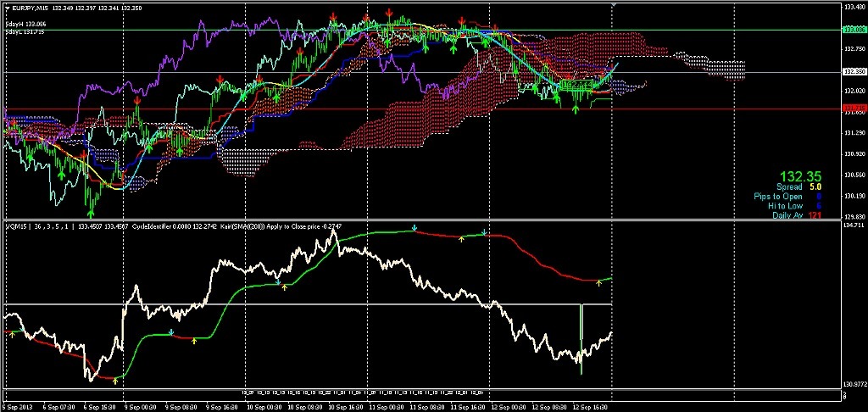
Task: Click the 10 Sep 00:30 time label
Action: pyautogui.click(x=264, y=406)
